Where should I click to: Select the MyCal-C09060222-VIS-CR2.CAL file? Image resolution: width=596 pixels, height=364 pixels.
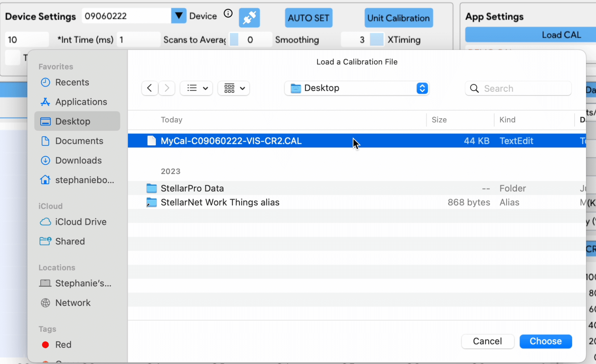(x=231, y=141)
